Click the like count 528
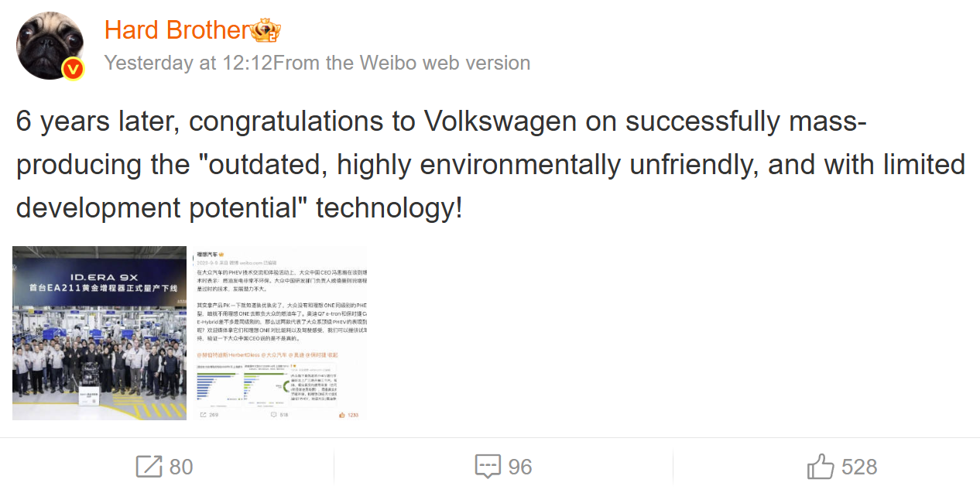 point(859,467)
